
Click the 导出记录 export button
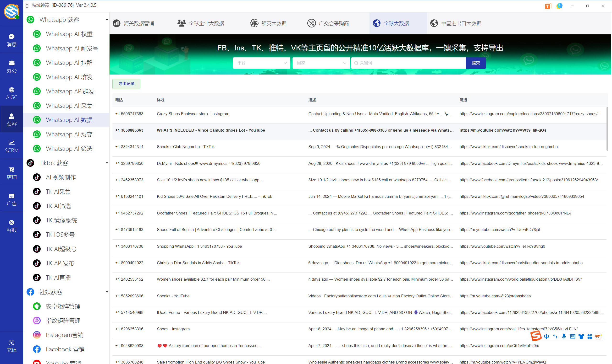click(x=126, y=84)
